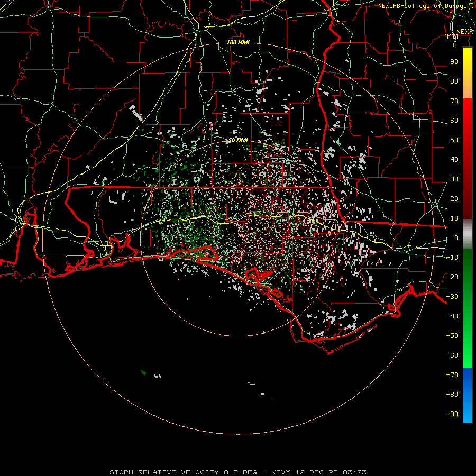Click the "100 NMI" range ring label
The height and width of the screenshot is (476, 476).
(x=238, y=42)
